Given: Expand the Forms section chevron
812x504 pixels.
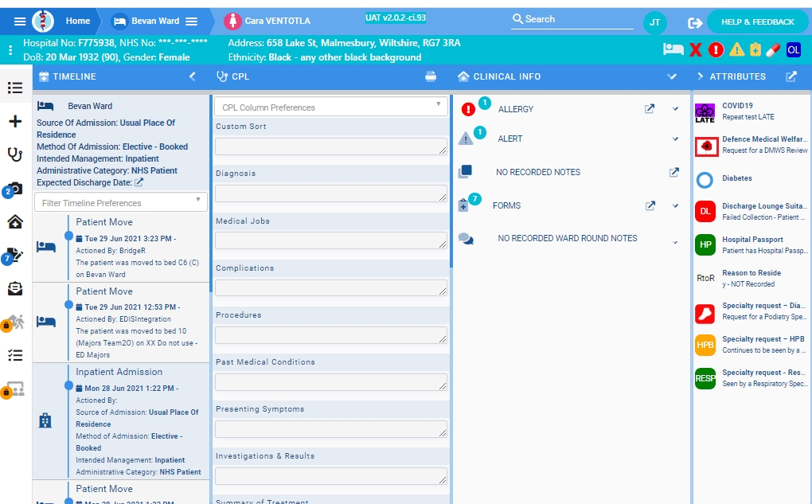Looking at the screenshot, I should pyautogui.click(x=675, y=205).
